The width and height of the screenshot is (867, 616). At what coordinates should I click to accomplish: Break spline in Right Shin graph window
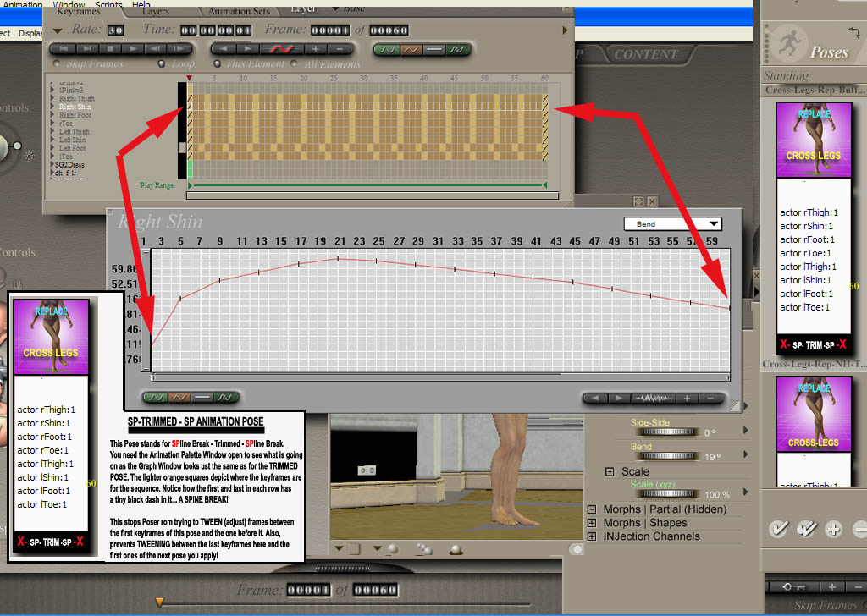225,397
